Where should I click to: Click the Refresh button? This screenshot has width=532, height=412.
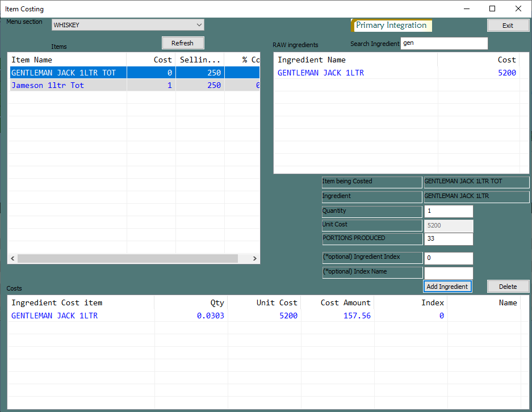(x=182, y=43)
